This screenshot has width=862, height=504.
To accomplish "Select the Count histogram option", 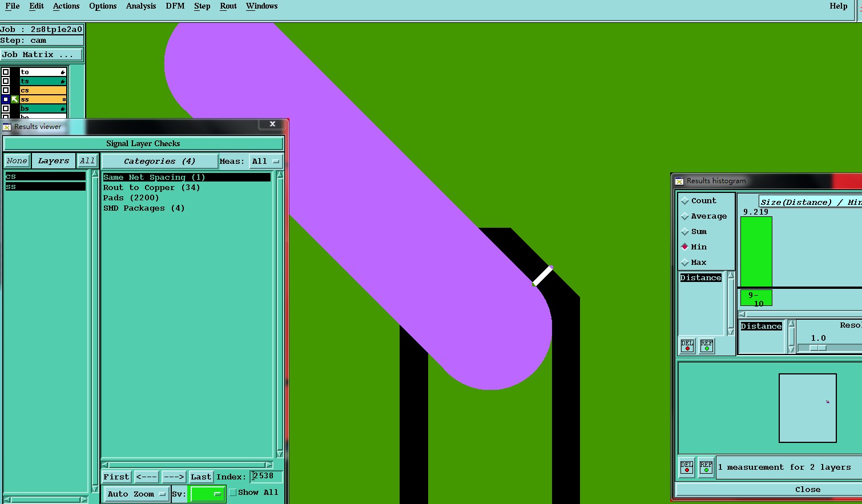I will 685,201.
